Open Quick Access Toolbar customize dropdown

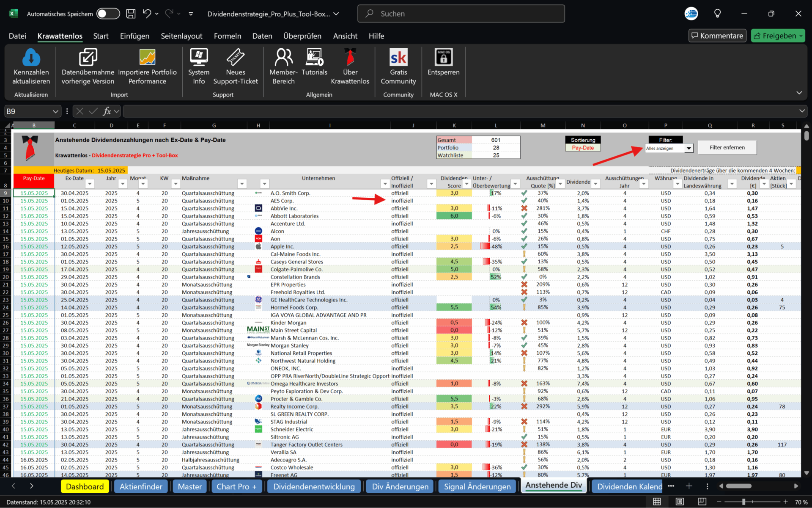[x=191, y=14]
